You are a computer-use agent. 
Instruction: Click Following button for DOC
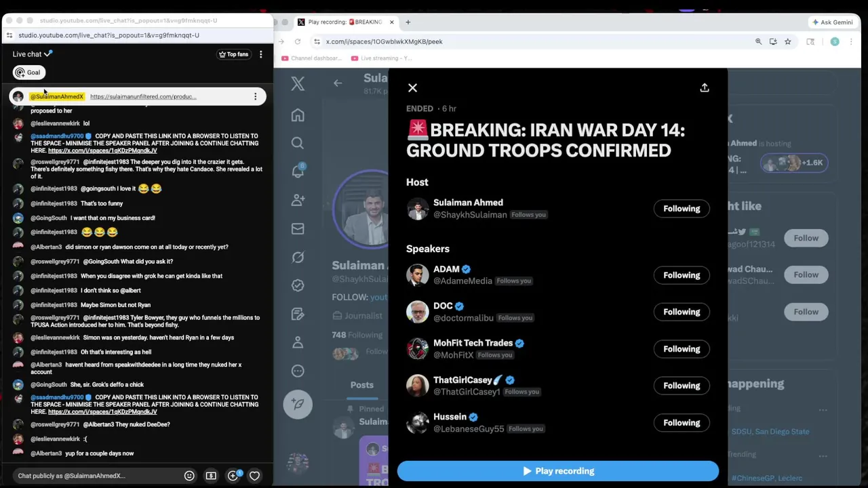(682, 312)
